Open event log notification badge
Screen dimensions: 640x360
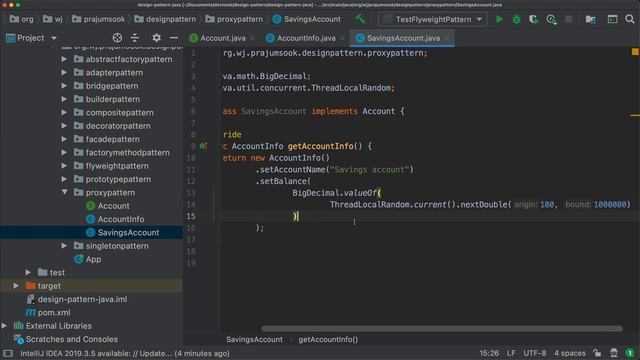(x=630, y=353)
